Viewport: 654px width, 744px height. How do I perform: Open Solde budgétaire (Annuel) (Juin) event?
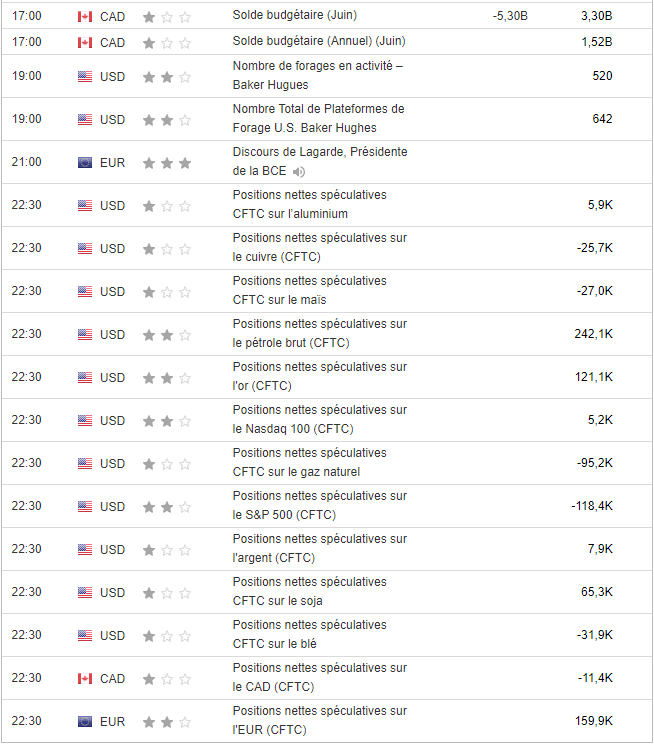319,41
